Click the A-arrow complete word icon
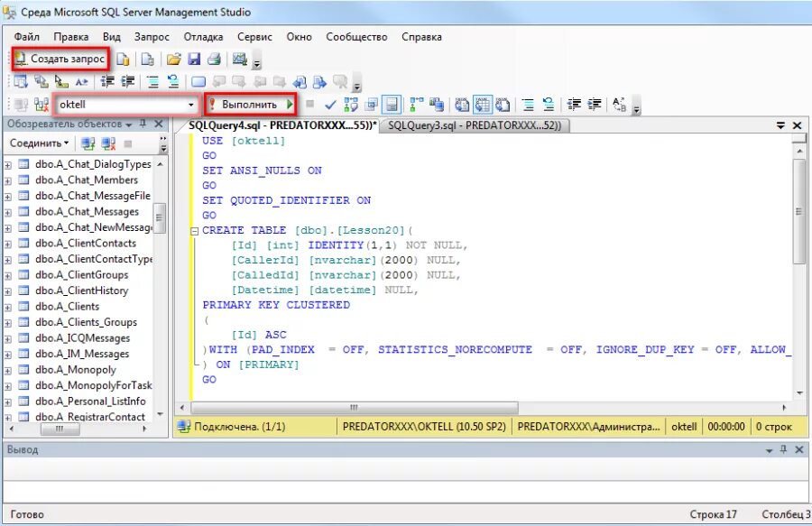812x526 pixels. pyautogui.click(x=82, y=82)
